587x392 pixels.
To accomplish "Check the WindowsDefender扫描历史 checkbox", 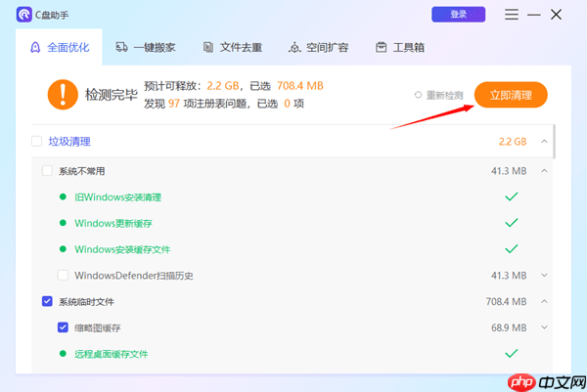I will point(63,276).
